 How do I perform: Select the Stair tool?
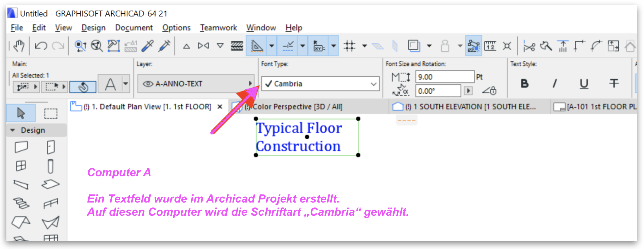tap(21, 203)
